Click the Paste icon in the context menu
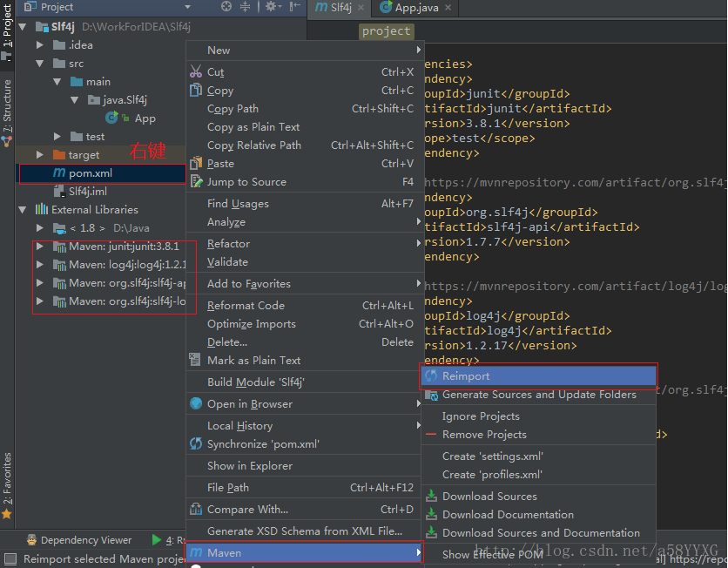The width and height of the screenshot is (728, 568). click(198, 163)
